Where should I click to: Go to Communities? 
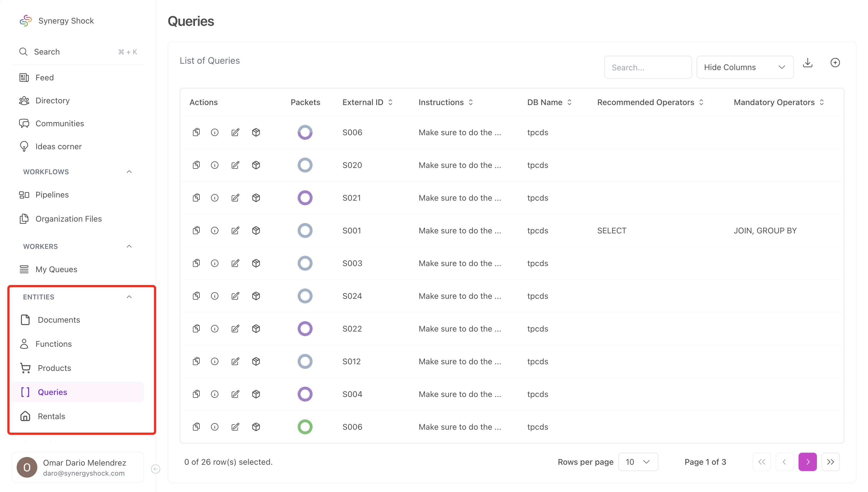[78, 123]
